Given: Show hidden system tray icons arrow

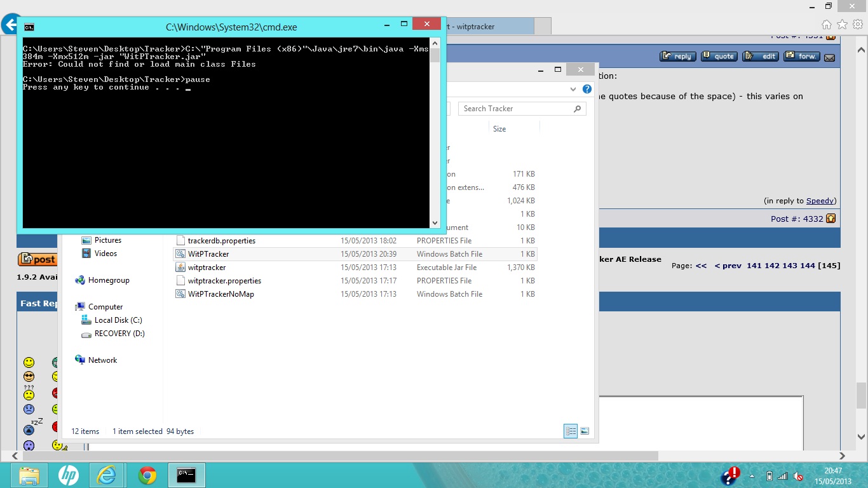Looking at the screenshot, I should (x=753, y=476).
